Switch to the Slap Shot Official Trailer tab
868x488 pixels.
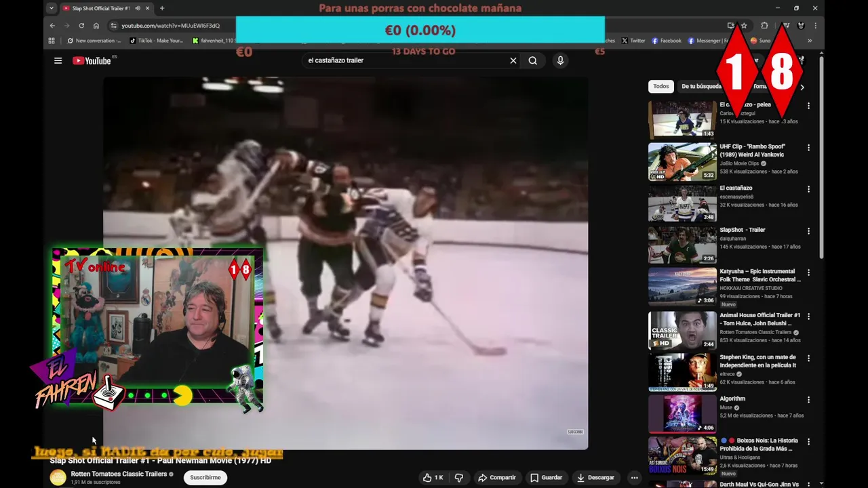pos(100,8)
